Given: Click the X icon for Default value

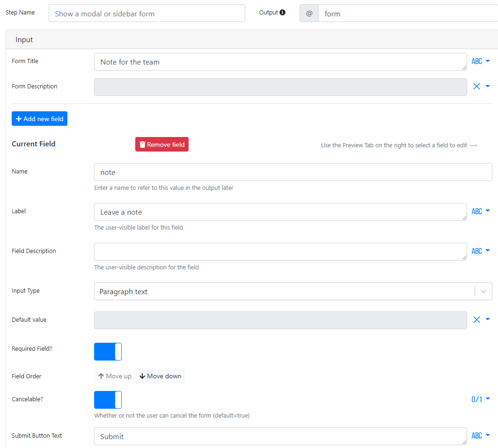Looking at the screenshot, I should click(x=477, y=319).
